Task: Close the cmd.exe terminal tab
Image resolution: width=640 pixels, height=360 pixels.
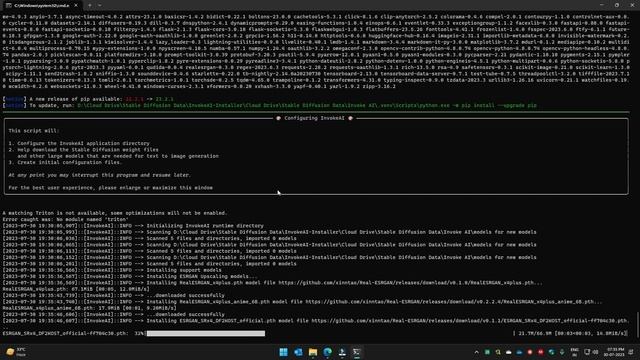Action: click(x=76, y=6)
